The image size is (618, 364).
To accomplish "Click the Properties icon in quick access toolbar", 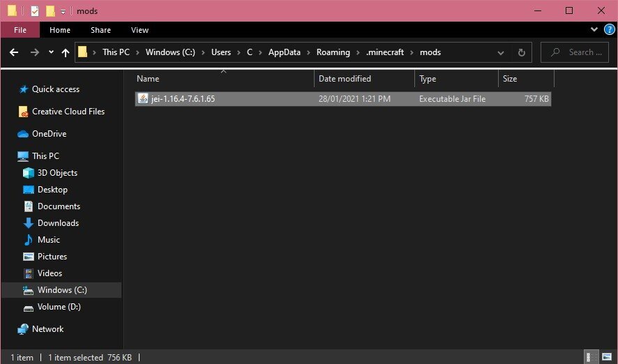I will pyautogui.click(x=35, y=11).
